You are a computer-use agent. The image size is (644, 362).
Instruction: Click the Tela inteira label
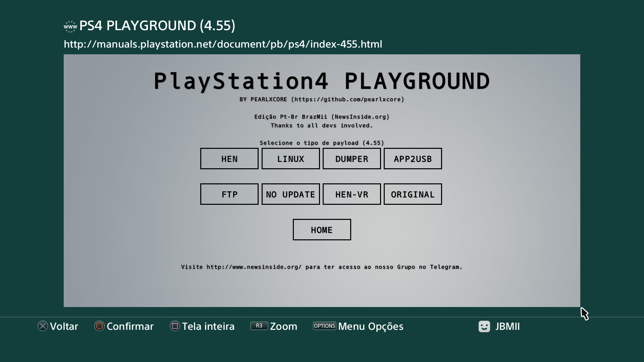coord(208,326)
